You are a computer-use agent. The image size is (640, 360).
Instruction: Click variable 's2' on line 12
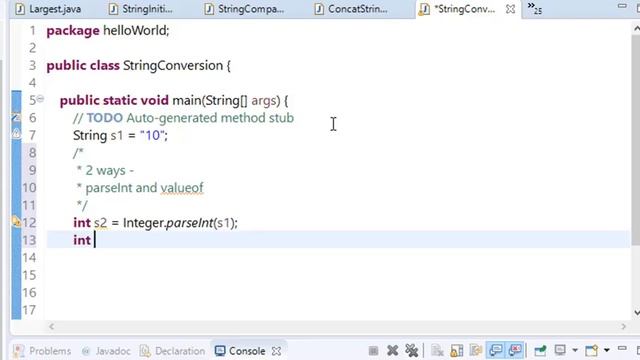click(x=100, y=223)
